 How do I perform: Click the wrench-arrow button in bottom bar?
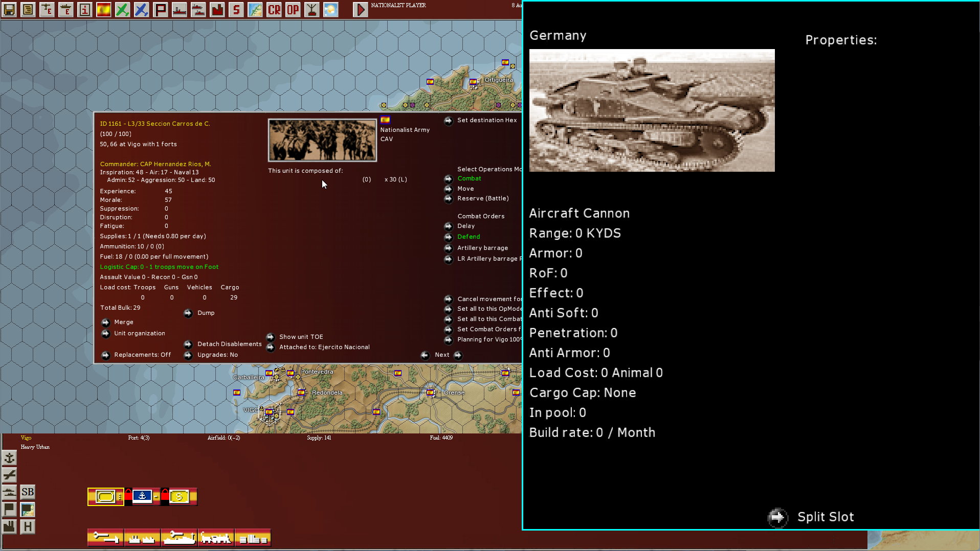click(106, 538)
